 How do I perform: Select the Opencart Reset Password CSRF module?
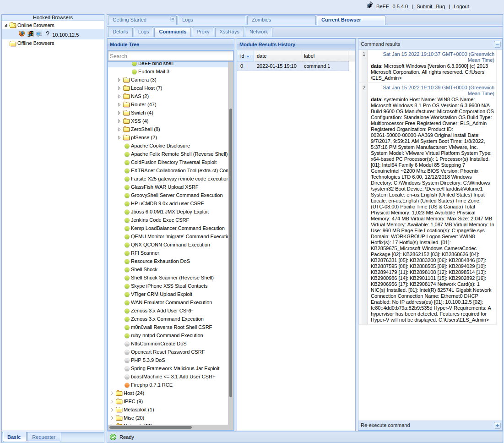point(168,352)
